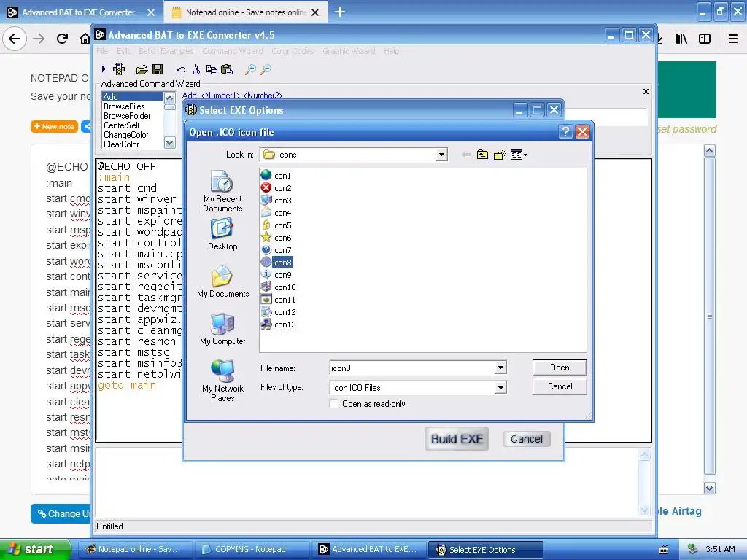
Task: Open My Recent Documents in places bar
Action: point(222,192)
